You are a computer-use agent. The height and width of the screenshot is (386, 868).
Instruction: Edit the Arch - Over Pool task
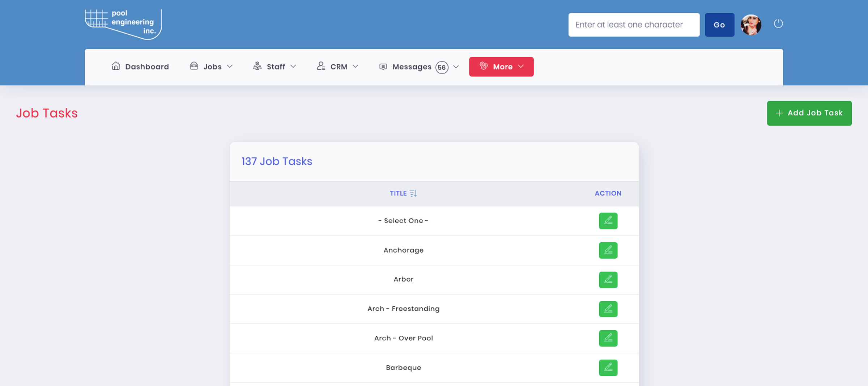pos(608,338)
